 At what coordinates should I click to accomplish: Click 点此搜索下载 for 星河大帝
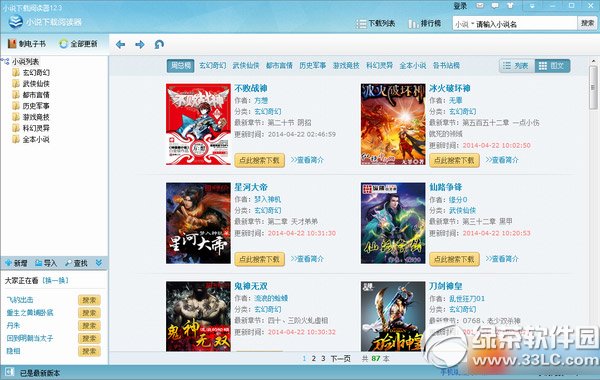[x=259, y=259]
